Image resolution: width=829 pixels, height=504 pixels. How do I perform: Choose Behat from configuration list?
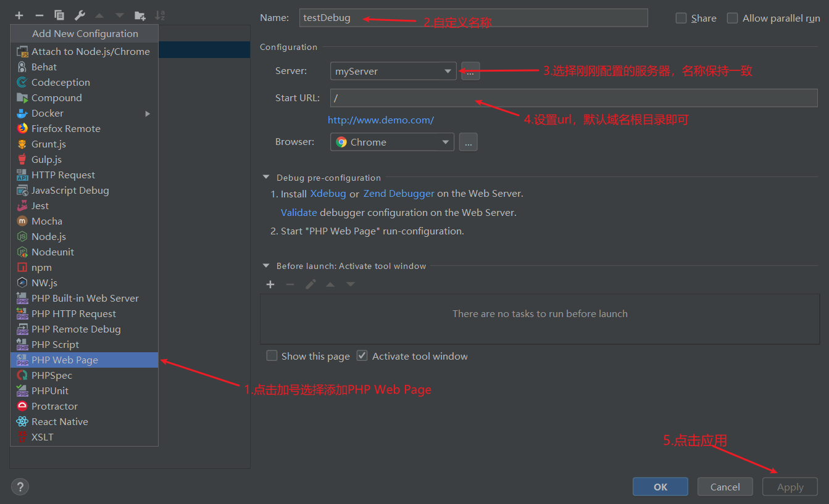84,67
